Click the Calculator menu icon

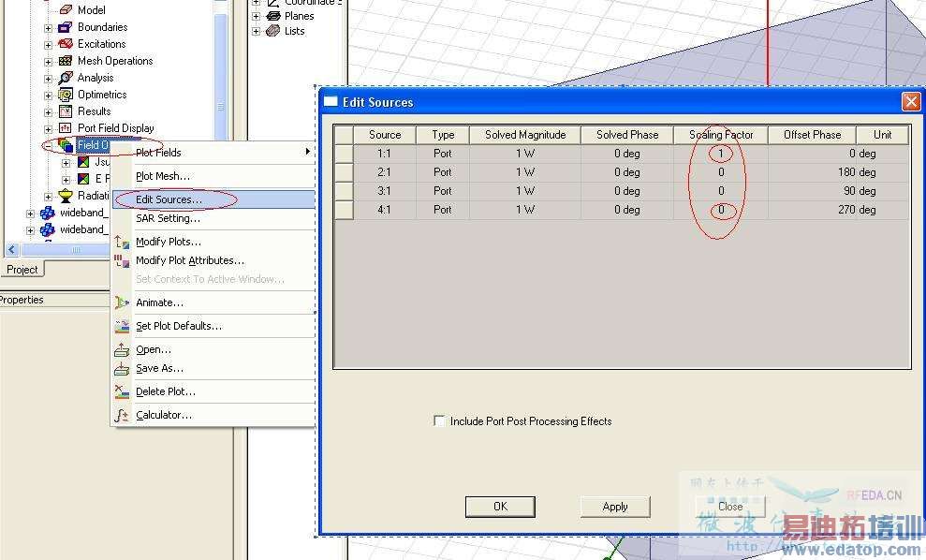pos(122,415)
